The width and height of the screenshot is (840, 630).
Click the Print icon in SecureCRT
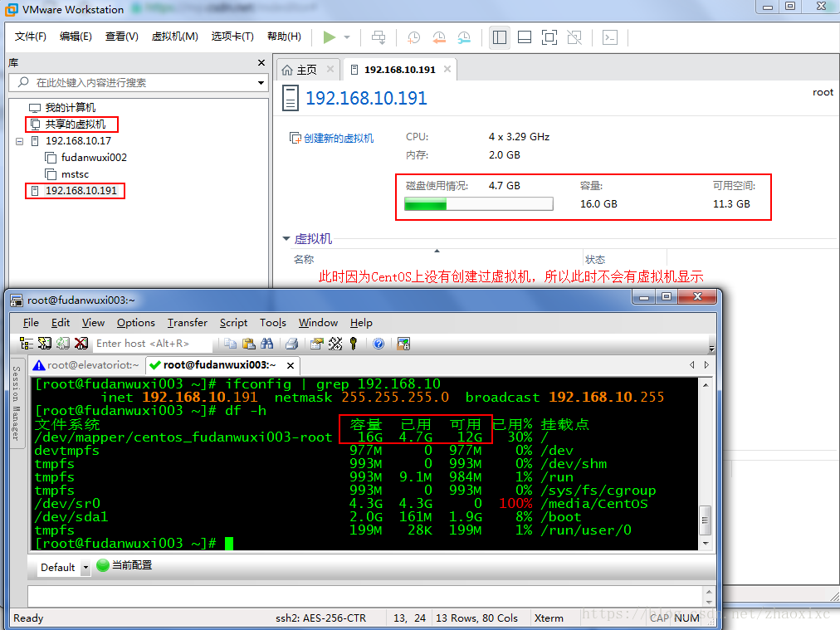pos(292,344)
